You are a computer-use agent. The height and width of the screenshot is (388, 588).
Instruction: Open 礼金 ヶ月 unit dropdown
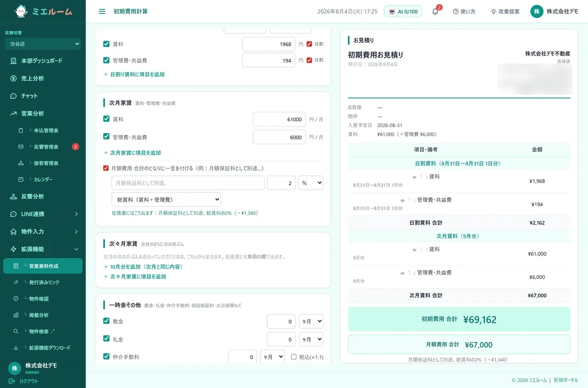(311, 339)
